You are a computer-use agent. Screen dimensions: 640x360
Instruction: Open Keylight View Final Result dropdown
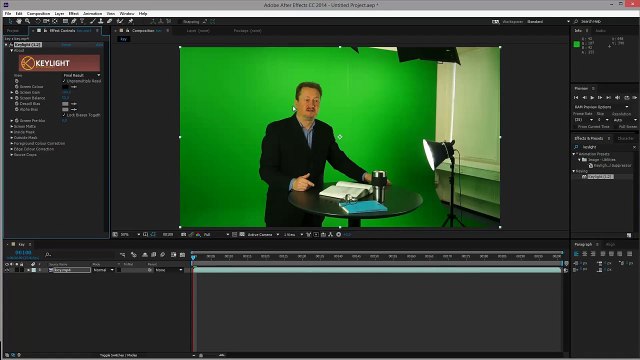tap(82, 75)
